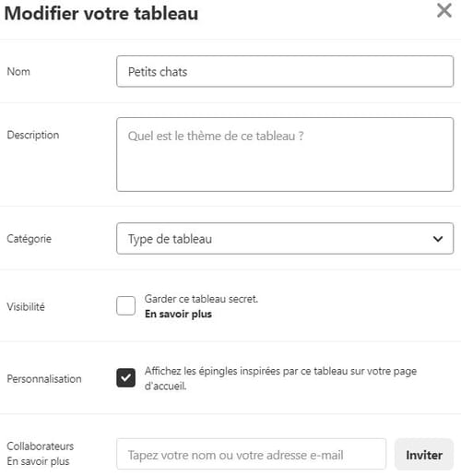Check the Garder ce tableau secret box
Image resolution: width=461 pixels, height=476 pixels.
point(125,305)
